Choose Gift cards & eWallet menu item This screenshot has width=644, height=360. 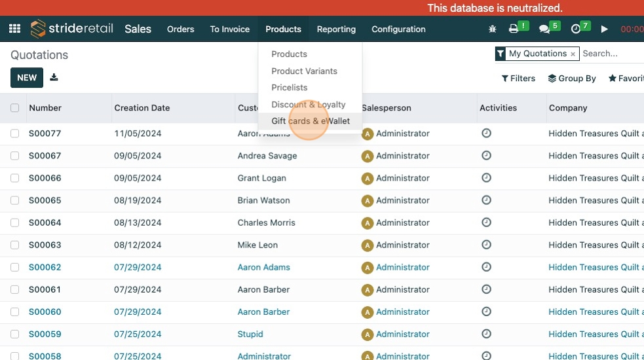[x=311, y=121]
